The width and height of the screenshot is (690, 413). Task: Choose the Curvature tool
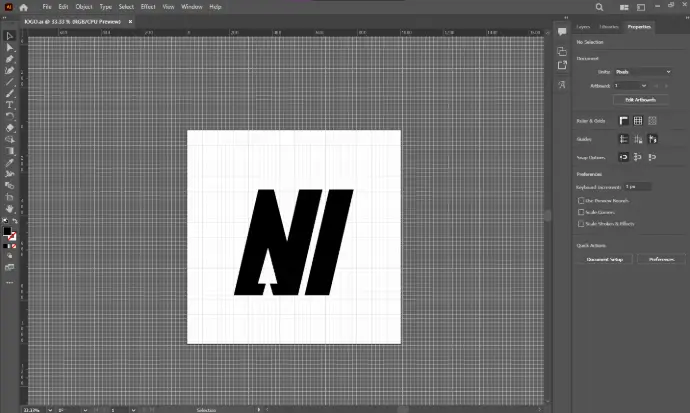[x=9, y=70]
